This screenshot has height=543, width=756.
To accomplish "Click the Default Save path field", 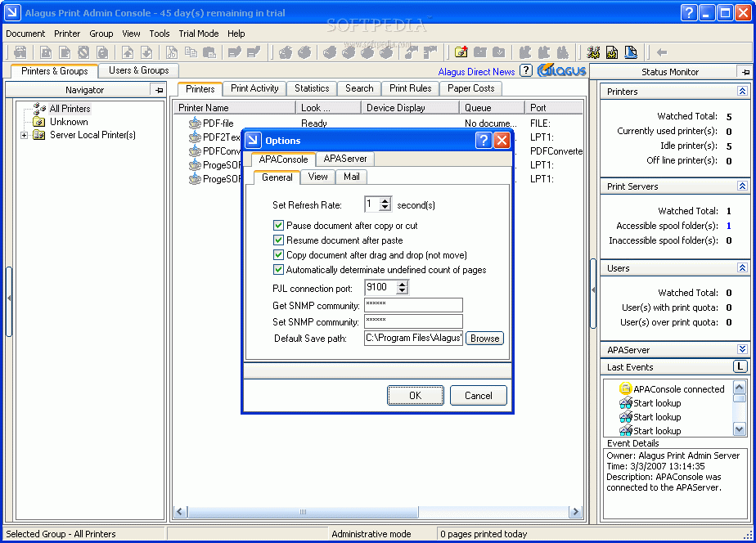I will pyautogui.click(x=413, y=339).
